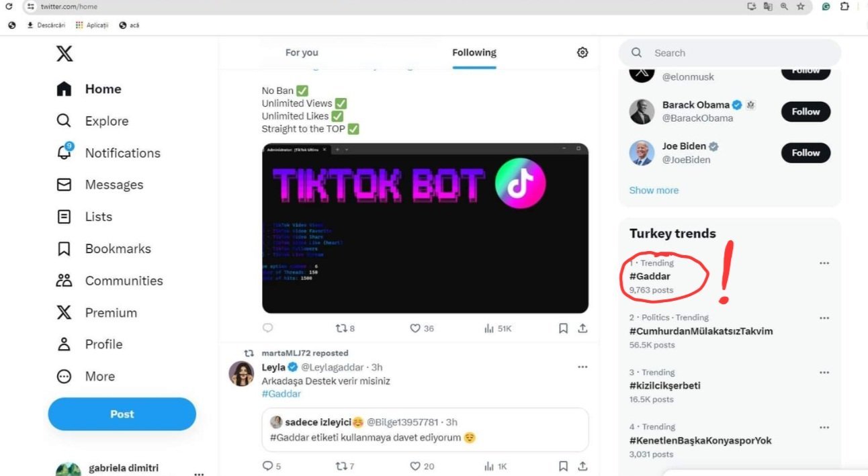Click the X logo in sidebar
This screenshot has height=476, width=868.
point(64,54)
